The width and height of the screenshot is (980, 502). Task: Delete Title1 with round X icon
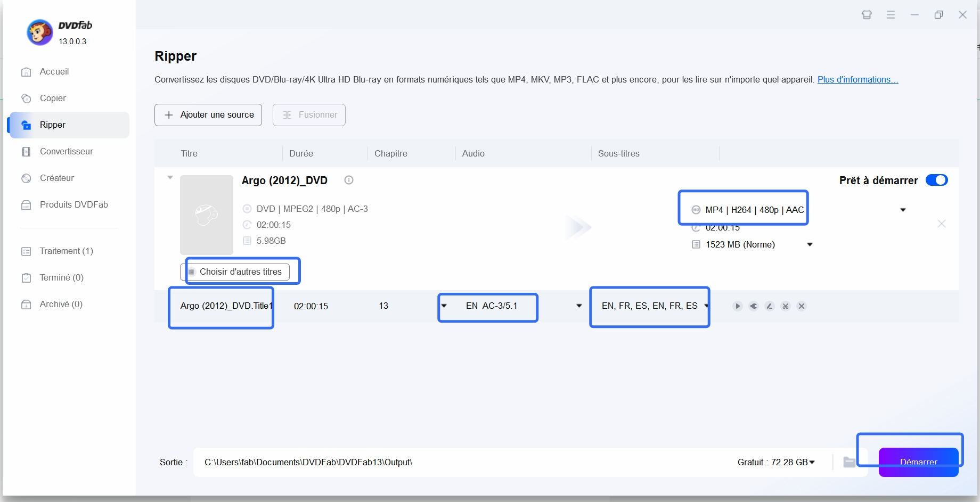(802, 306)
